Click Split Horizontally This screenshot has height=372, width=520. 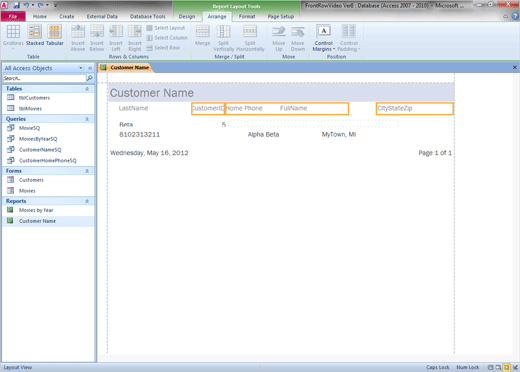[250, 38]
